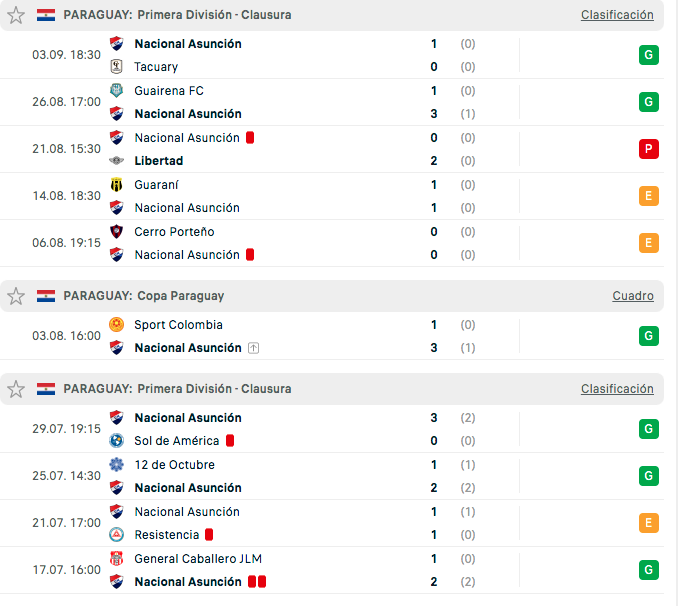Click the Sport Colombia team logo
This screenshot has width=678, height=606.
[x=116, y=325]
